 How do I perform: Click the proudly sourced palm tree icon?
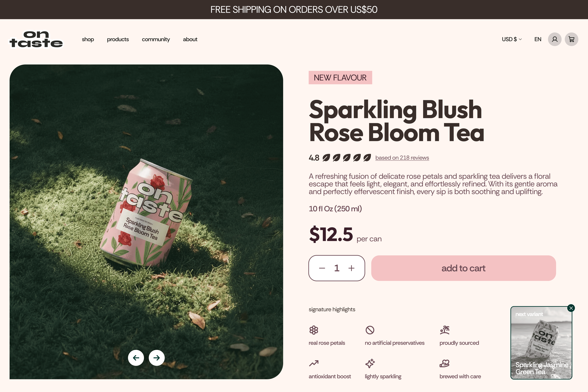point(445,330)
